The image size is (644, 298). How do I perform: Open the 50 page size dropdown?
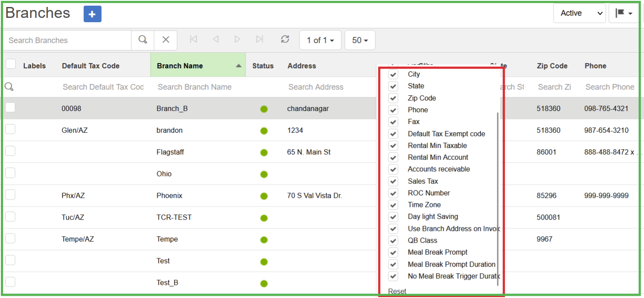(360, 40)
